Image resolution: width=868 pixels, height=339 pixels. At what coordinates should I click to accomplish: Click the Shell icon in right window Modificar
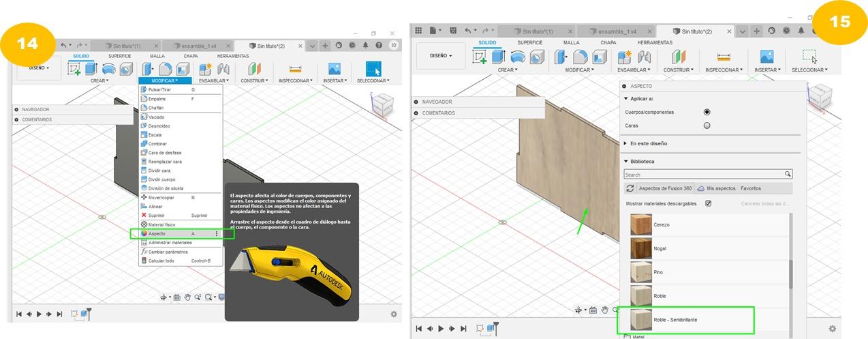tap(598, 57)
